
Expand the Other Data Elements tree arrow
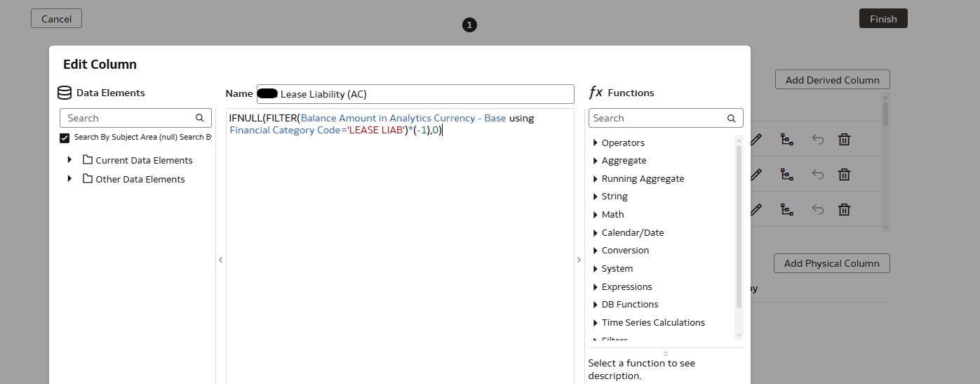pyautogui.click(x=69, y=179)
